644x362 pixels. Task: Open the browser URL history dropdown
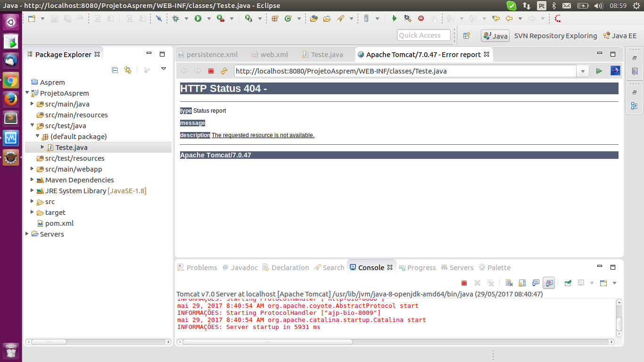coord(583,71)
